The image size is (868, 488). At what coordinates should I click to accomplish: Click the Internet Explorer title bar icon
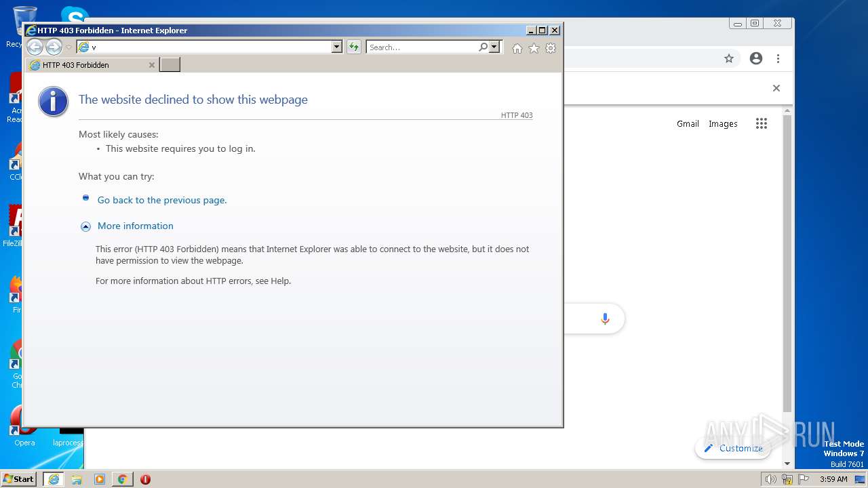pos(31,30)
